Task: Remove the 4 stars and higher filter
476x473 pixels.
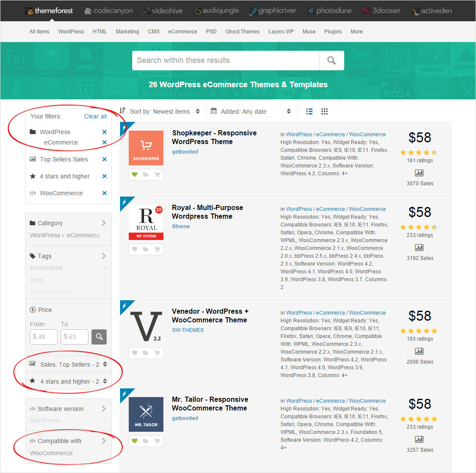Action: tap(104, 176)
